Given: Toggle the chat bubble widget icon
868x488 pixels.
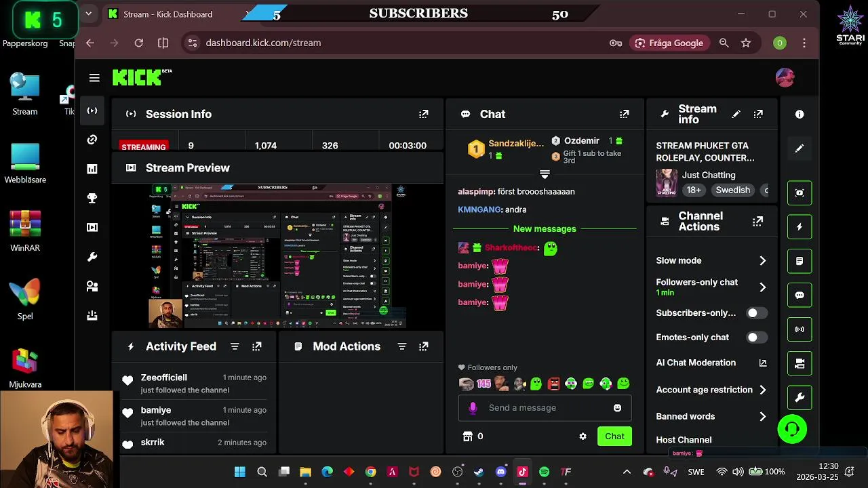Looking at the screenshot, I should 800,296.
